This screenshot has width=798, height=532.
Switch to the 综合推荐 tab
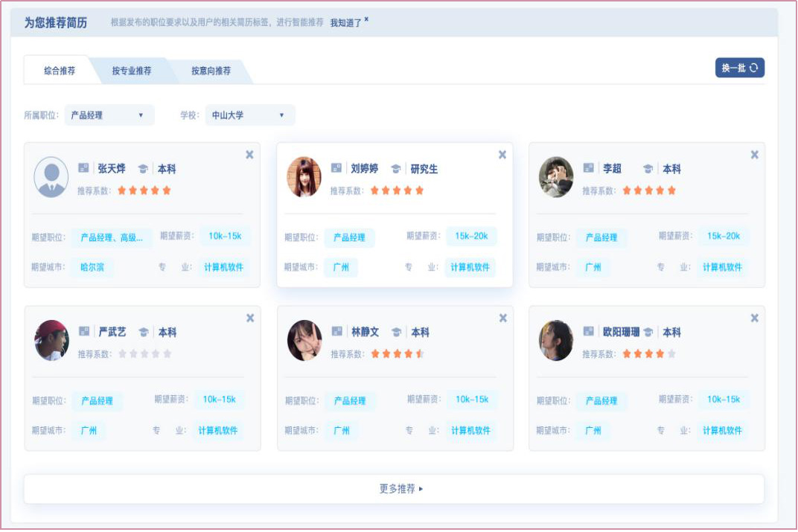pyautogui.click(x=60, y=71)
